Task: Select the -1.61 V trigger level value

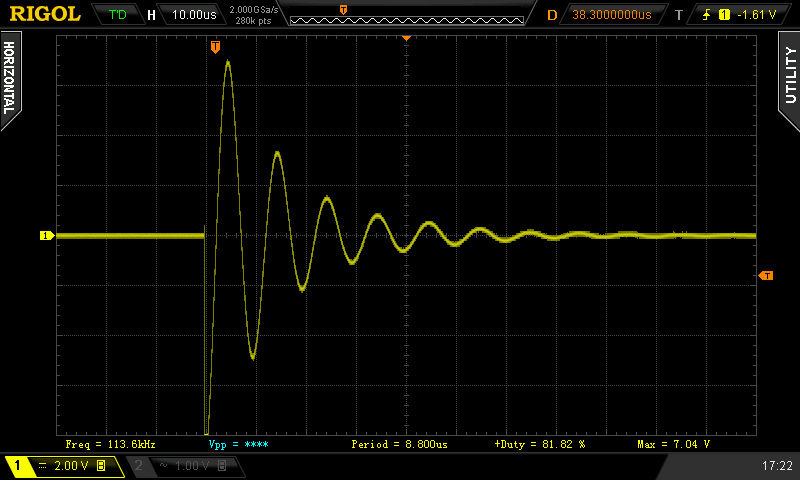Action: coord(757,15)
